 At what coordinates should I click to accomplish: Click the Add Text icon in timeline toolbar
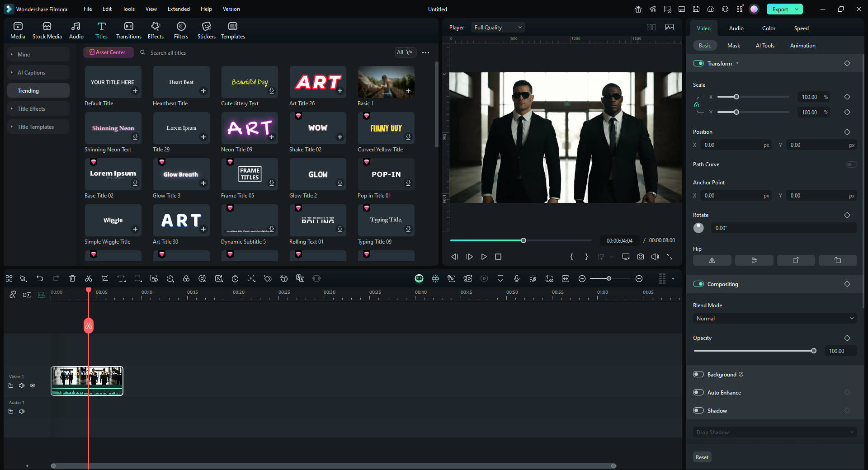[121, 279]
